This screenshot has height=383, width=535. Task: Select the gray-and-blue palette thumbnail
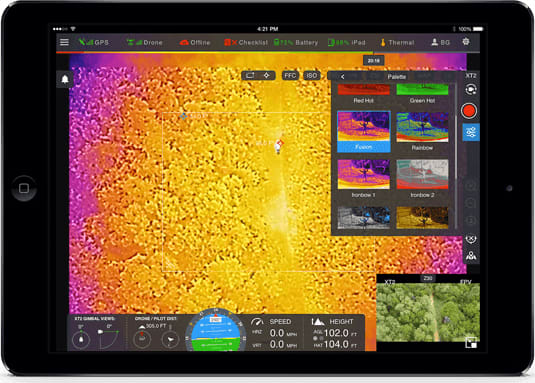[363, 218]
